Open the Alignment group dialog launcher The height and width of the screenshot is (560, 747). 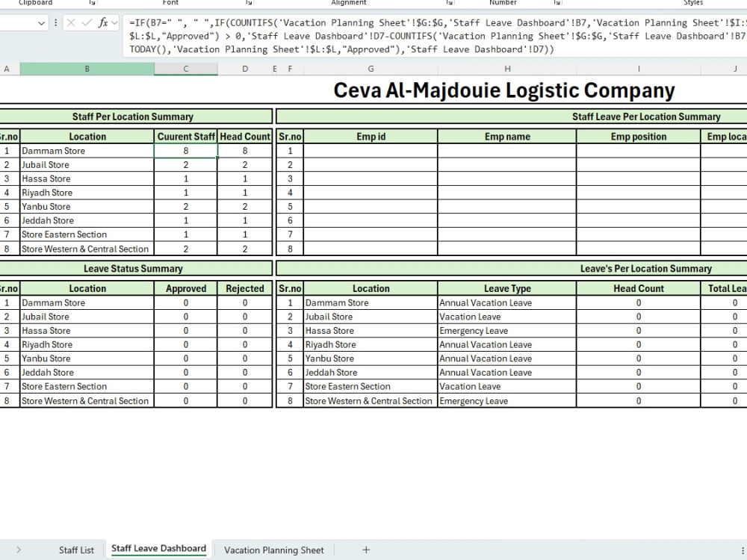tap(449, 3)
